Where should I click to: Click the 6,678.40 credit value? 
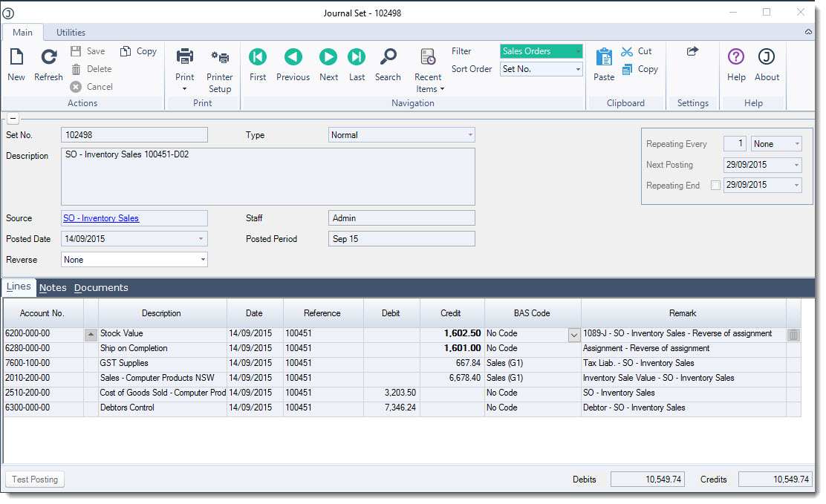coord(465,378)
